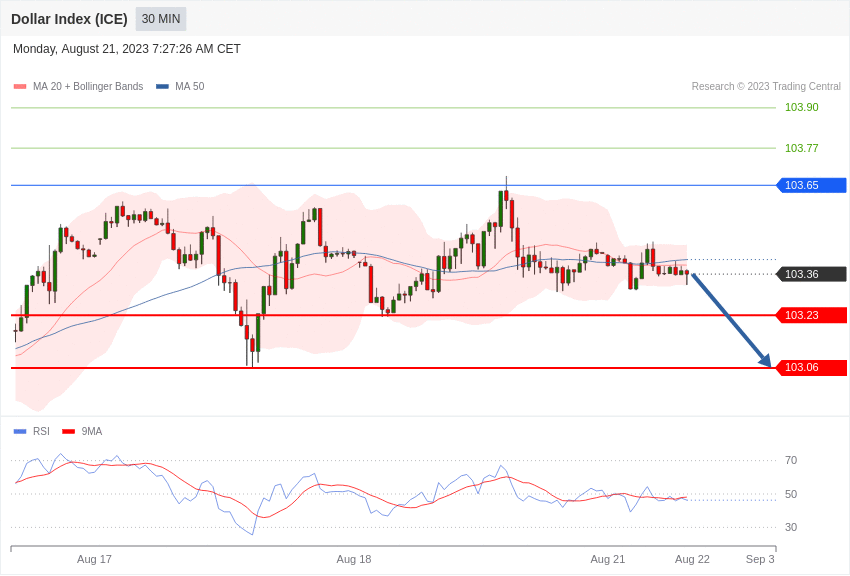This screenshot has height=576, width=850.
Task: Click the blue downward forecast arrow
Action: coord(731,321)
